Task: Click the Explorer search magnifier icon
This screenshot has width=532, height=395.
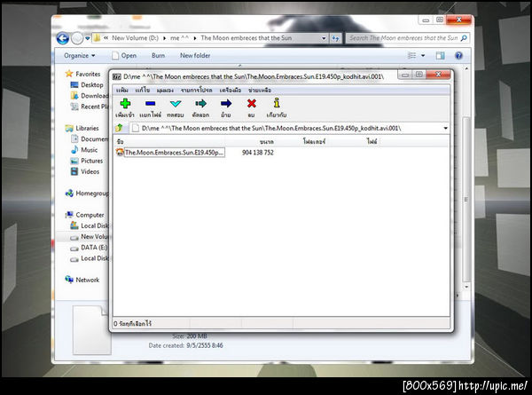Action: pyautogui.click(x=464, y=38)
